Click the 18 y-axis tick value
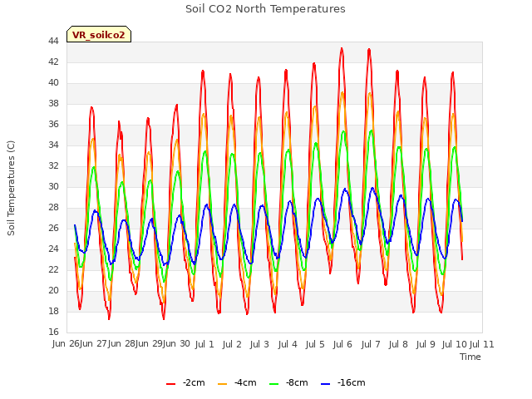532x399 pixels. [x=53, y=311]
